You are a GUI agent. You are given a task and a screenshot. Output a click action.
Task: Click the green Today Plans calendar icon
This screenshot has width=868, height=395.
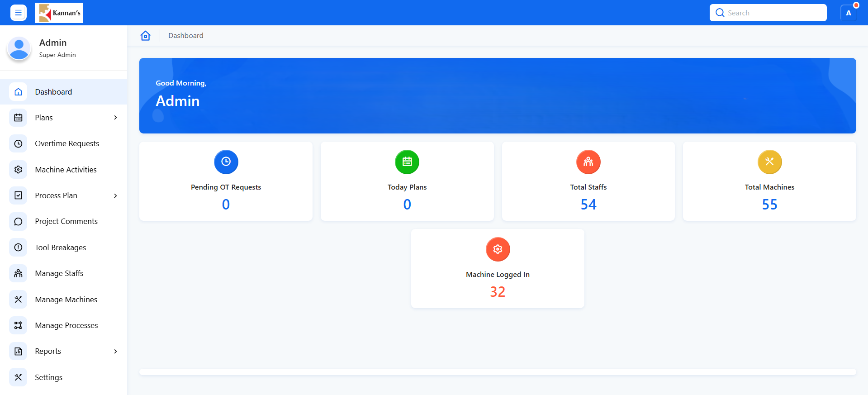(407, 162)
